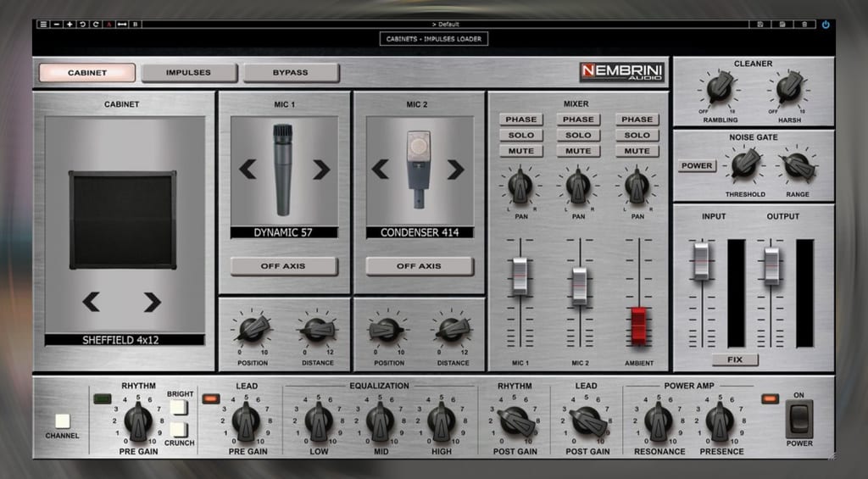Click the first save preset icon
Screen dimensions: 868x479
click(x=760, y=25)
